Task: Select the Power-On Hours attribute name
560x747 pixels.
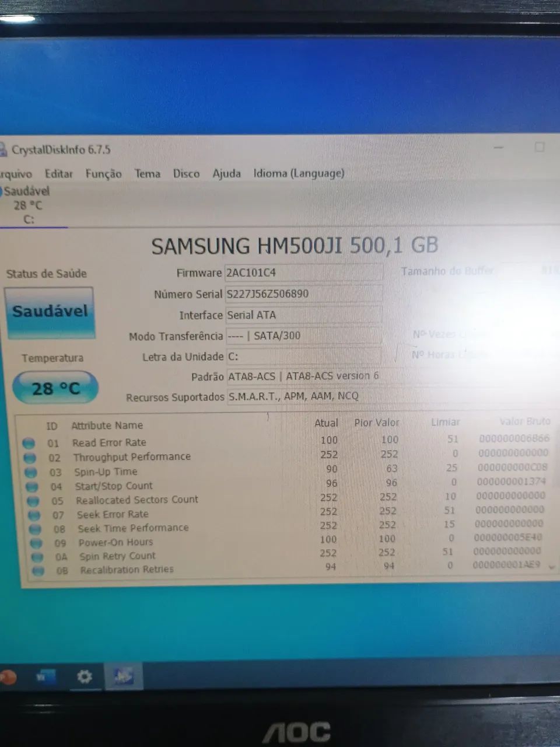Action: tap(116, 542)
